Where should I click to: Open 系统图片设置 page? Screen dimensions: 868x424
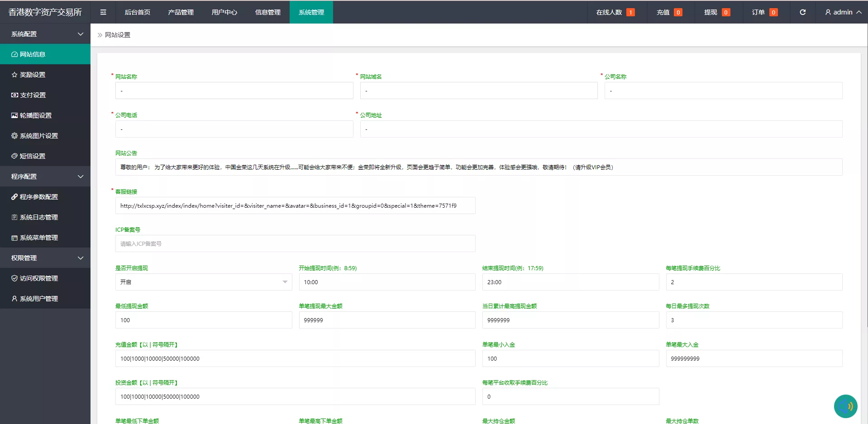tap(37, 135)
